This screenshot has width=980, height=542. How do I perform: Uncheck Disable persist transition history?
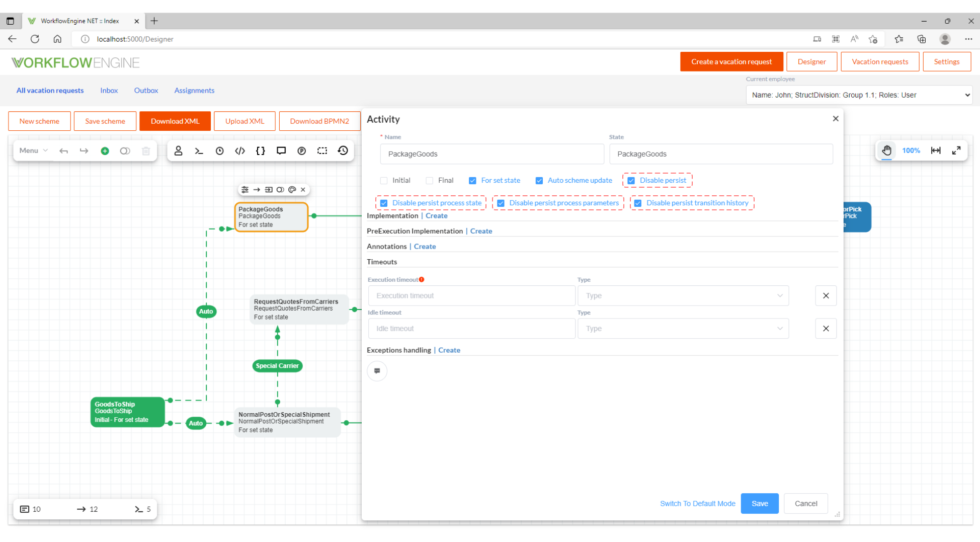638,203
